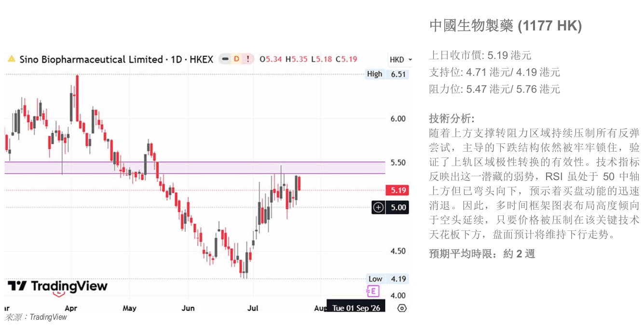Click the low value L5.18
This screenshot has height=326, width=644.
pos(321,59)
